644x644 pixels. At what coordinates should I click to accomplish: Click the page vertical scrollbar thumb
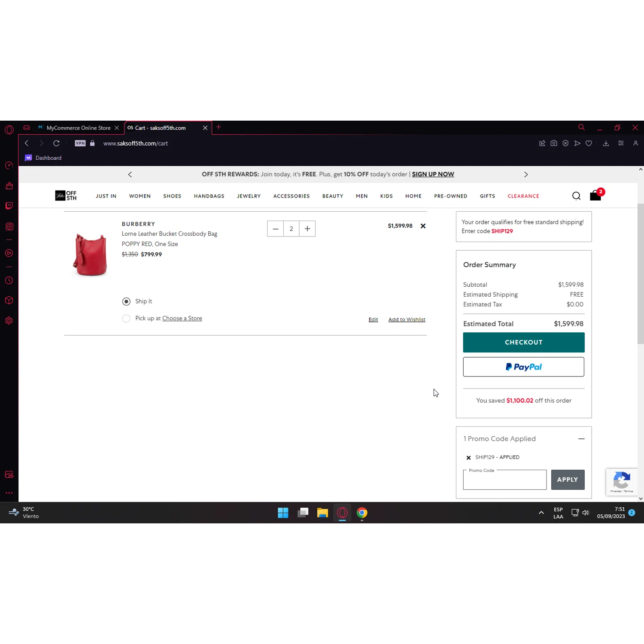[641, 273]
